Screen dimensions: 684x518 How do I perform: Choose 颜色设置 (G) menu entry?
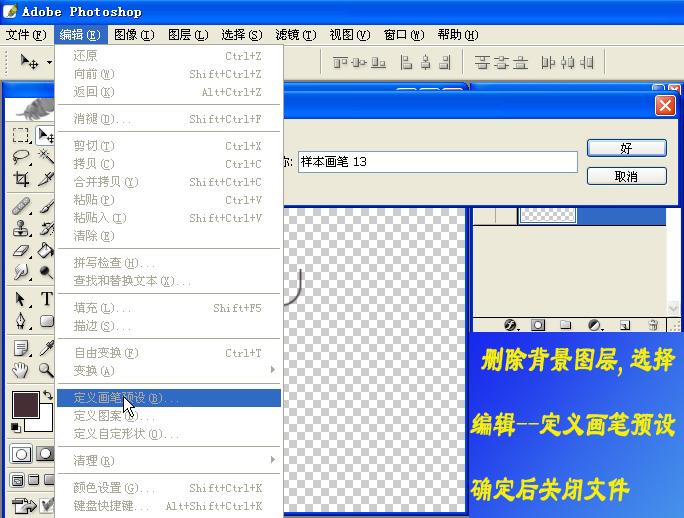coord(169,487)
